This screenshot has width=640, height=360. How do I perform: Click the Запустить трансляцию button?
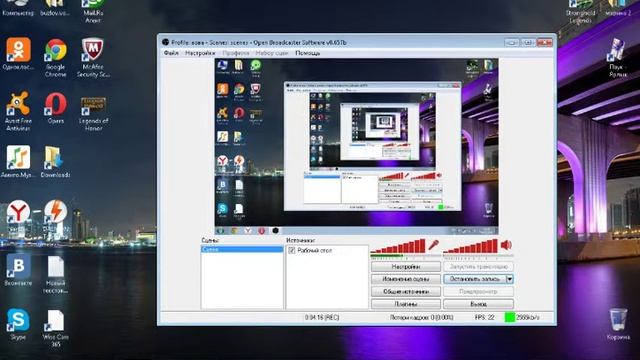[x=478, y=267]
